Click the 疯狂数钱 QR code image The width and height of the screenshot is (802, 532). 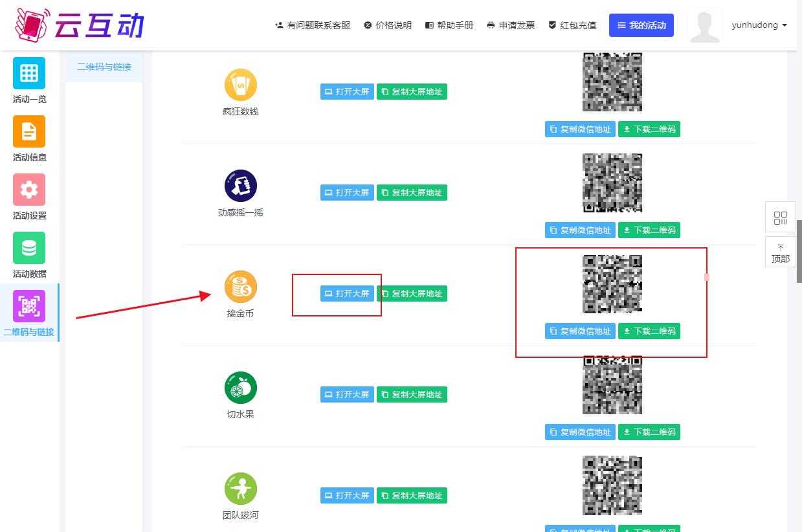pyautogui.click(x=612, y=82)
